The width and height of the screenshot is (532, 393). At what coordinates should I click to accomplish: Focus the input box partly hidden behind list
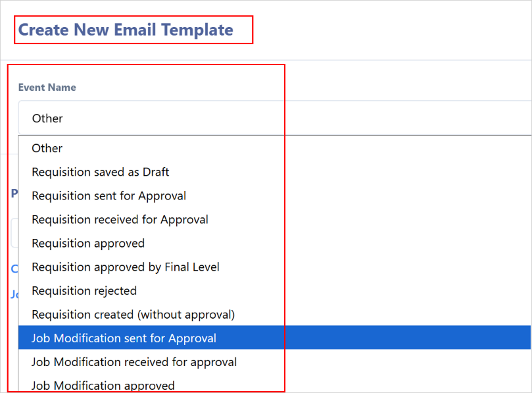tap(14, 232)
